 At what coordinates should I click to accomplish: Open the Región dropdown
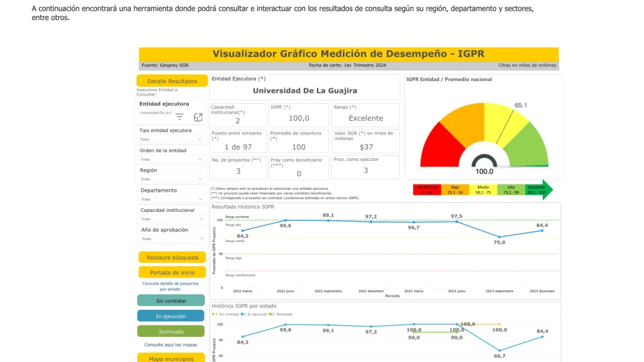tap(171, 179)
